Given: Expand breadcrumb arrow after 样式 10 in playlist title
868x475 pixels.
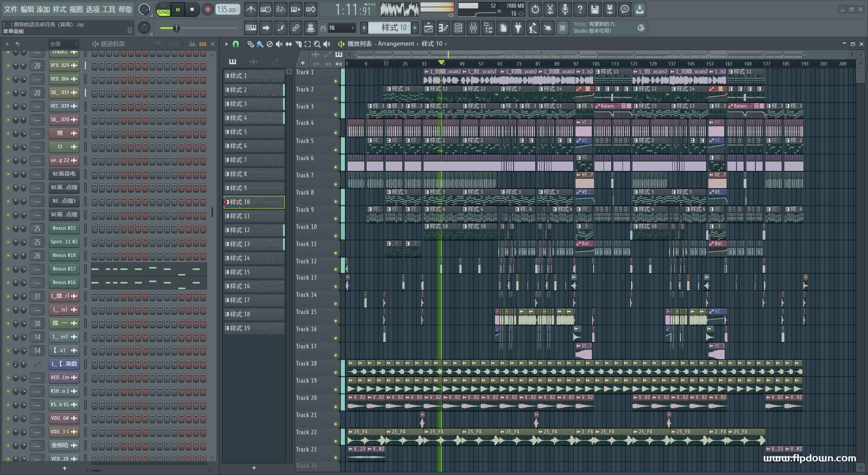Looking at the screenshot, I should tap(446, 44).
